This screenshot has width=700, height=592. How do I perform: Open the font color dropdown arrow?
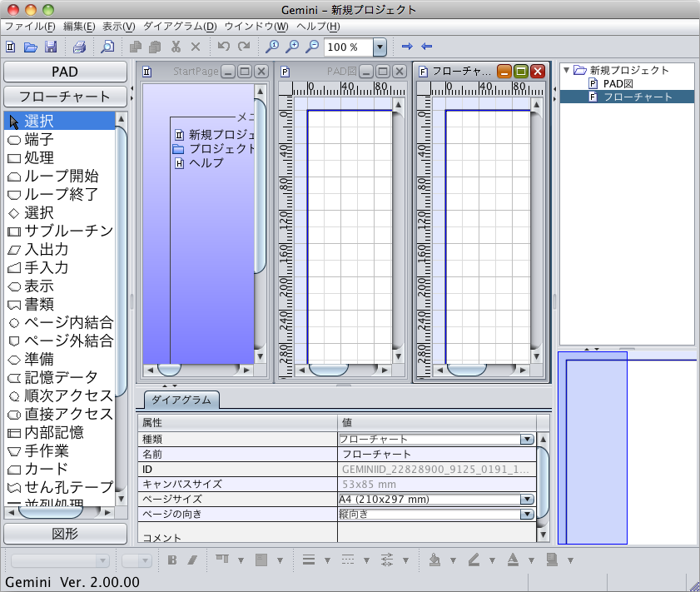[x=531, y=560]
